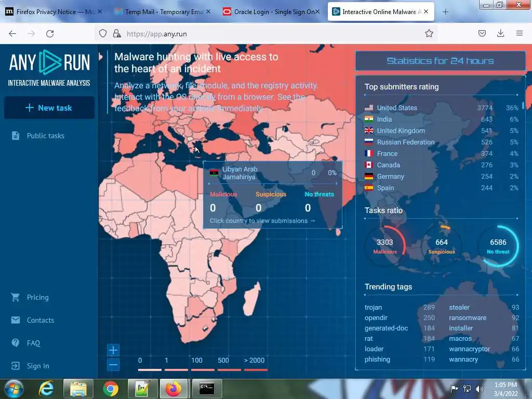Close the Temp Mail tab

(208, 11)
